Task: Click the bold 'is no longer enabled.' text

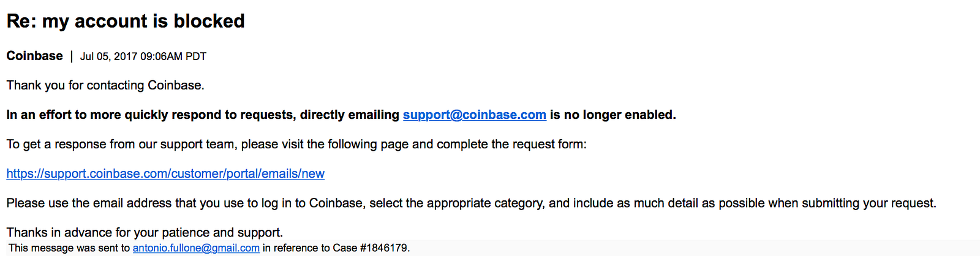Action: [612, 115]
